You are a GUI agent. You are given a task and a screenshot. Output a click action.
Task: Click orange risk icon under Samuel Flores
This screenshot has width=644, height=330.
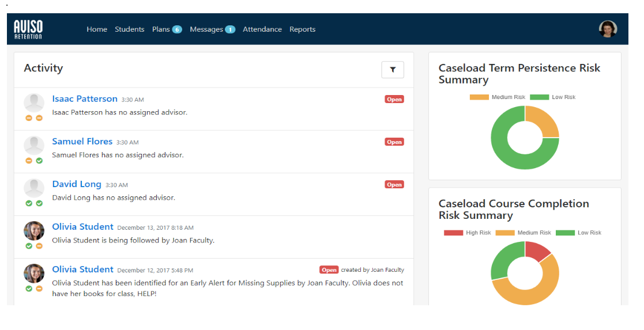click(x=29, y=161)
